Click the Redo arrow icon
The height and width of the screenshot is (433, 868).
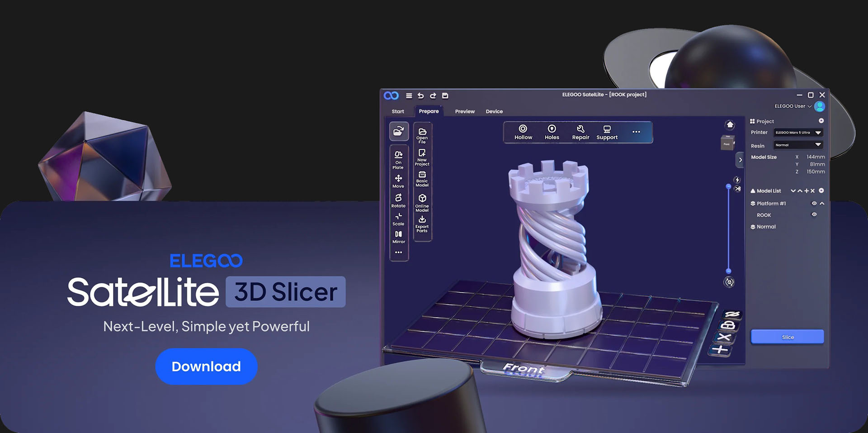(433, 95)
